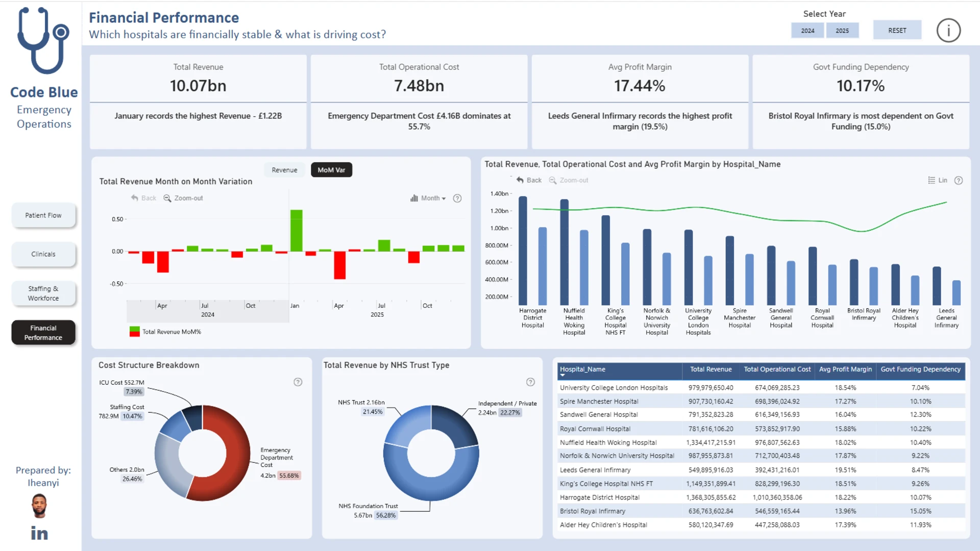The height and width of the screenshot is (551, 980).
Task: Open help icon on hospital revenue chart
Action: (x=959, y=181)
